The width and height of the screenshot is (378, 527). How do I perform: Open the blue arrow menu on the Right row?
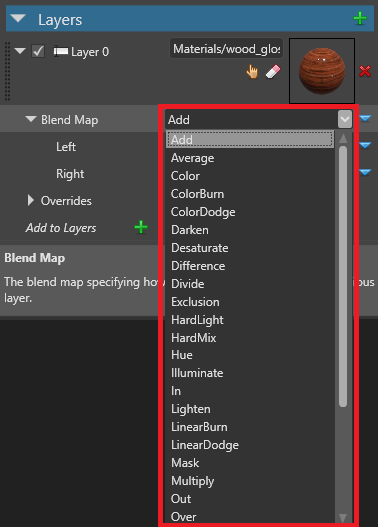click(365, 172)
